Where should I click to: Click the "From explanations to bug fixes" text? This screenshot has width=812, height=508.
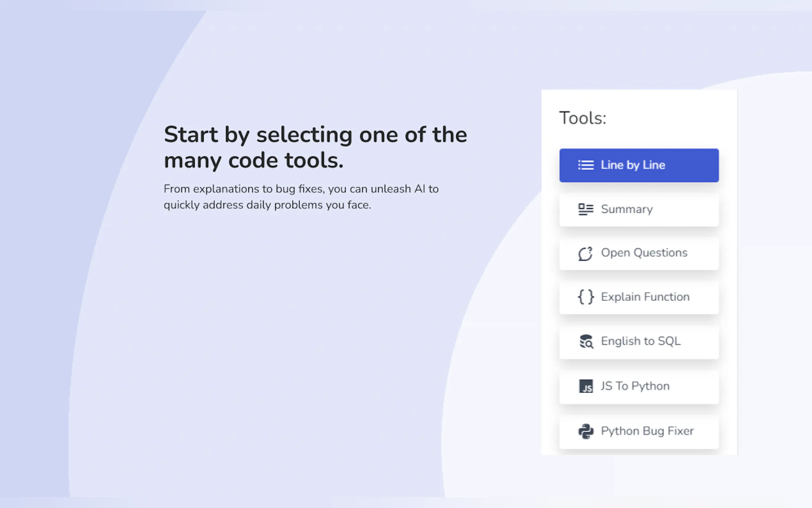click(301, 189)
